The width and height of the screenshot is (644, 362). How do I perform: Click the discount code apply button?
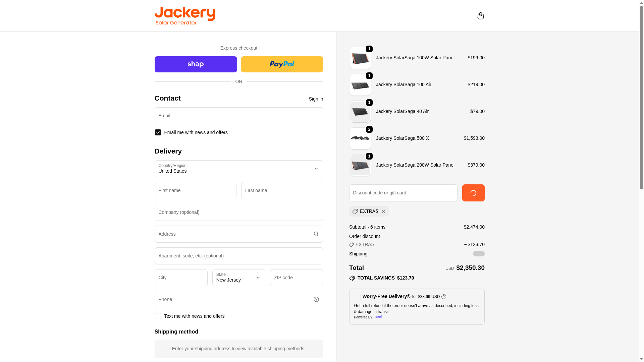coord(473,193)
